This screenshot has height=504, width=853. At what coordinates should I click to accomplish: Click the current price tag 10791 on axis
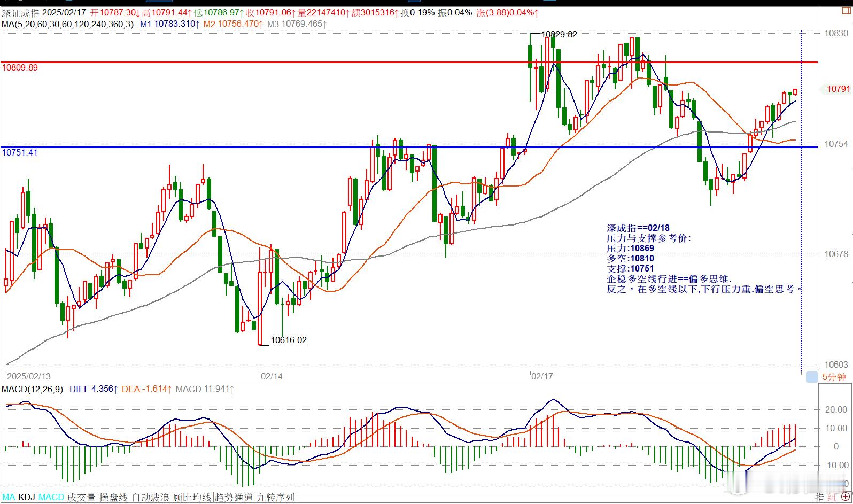(838, 89)
